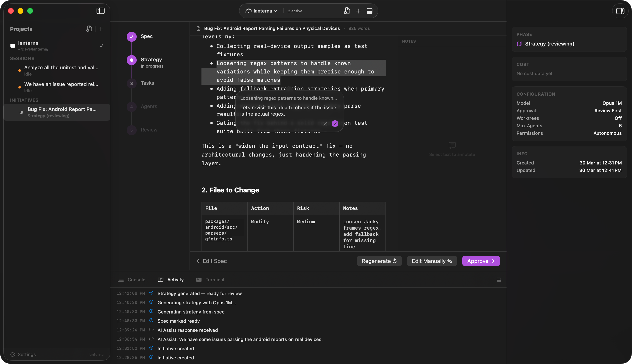Click the plus icon in the top toolbar
Screen dimensions: 632x364
[358, 11]
